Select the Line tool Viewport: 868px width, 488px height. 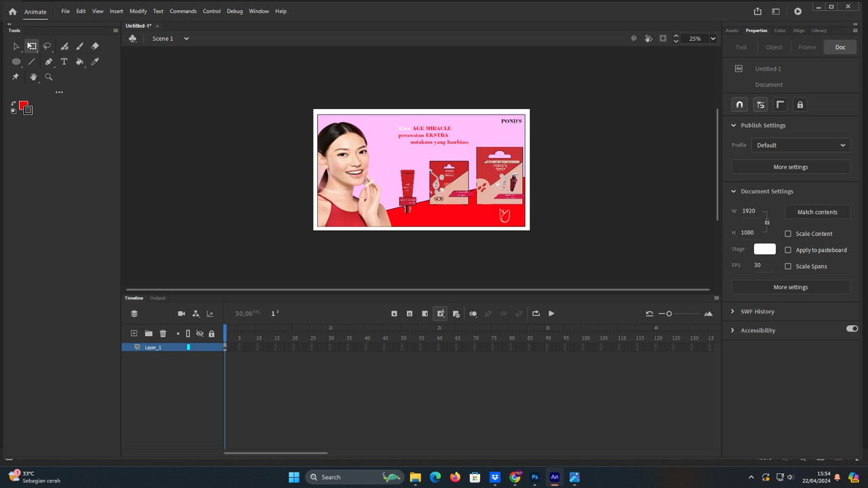(x=32, y=62)
